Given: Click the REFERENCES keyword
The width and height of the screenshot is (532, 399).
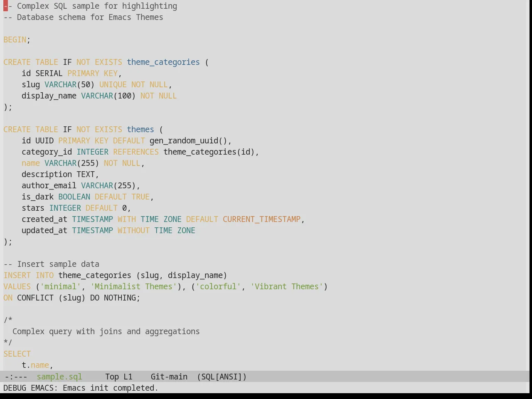Looking at the screenshot, I should pos(136,152).
